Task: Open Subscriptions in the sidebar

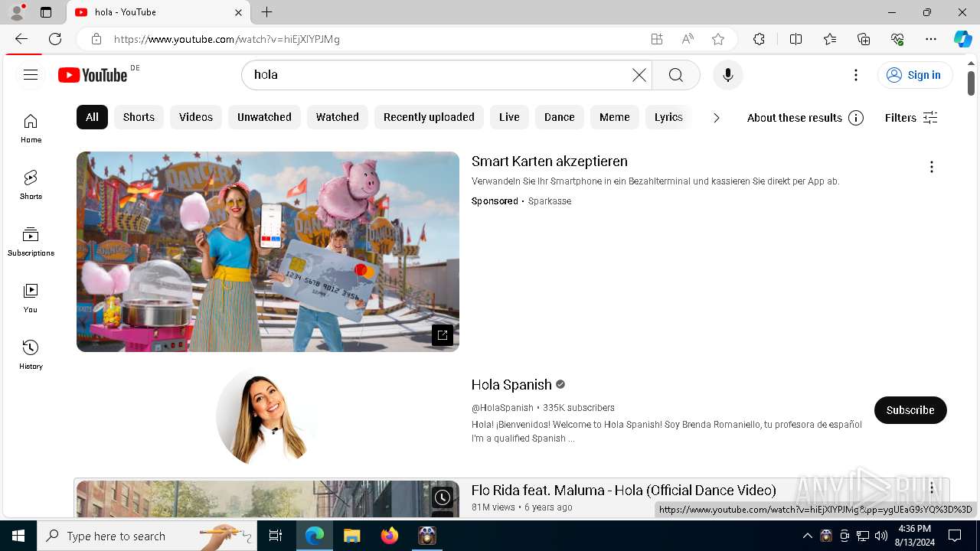Action: [31, 242]
